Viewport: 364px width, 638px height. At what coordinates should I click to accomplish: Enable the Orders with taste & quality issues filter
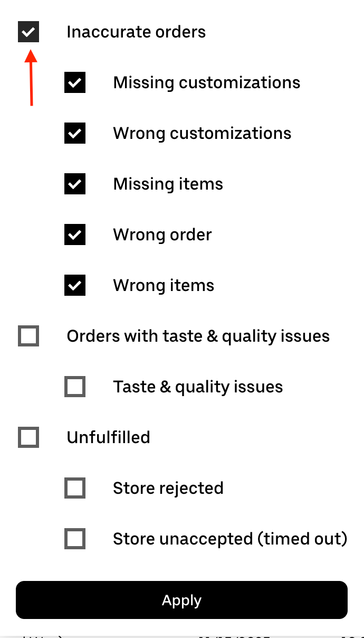[28, 336]
